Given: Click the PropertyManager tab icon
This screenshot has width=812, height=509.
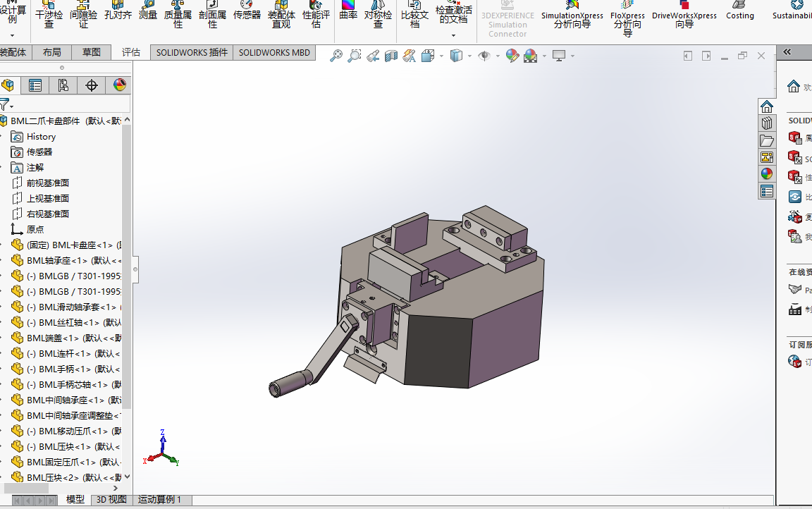Looking at the screenshot, I should (x=35, y=85).
